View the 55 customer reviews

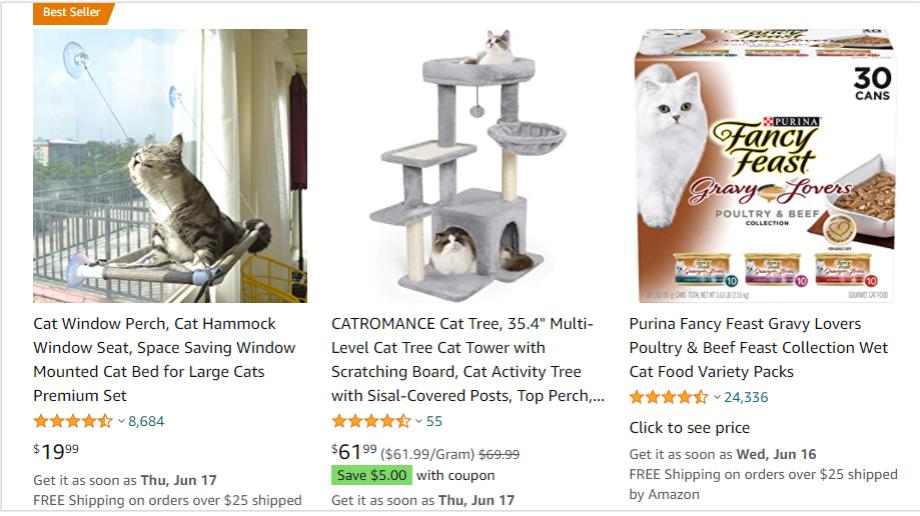coord(434,421)
